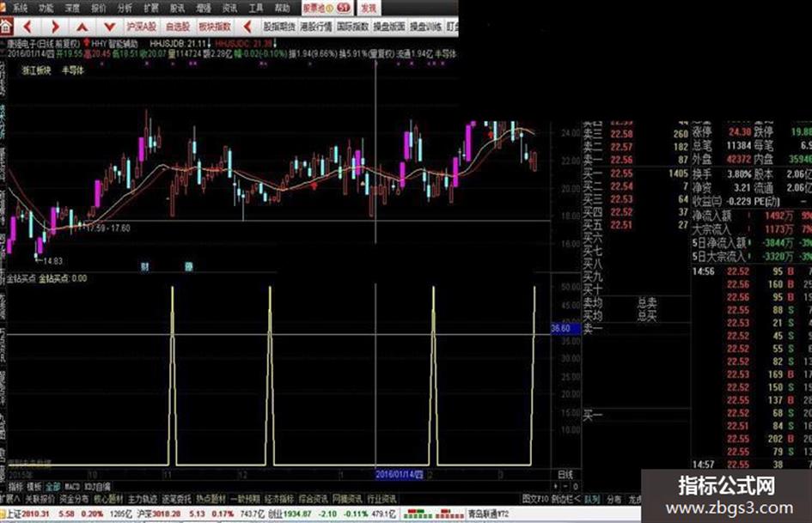Switch to the 分布 side tab
Image resolution: width=812 pixels, height=523 pixels.
click(x=614, y=499)
